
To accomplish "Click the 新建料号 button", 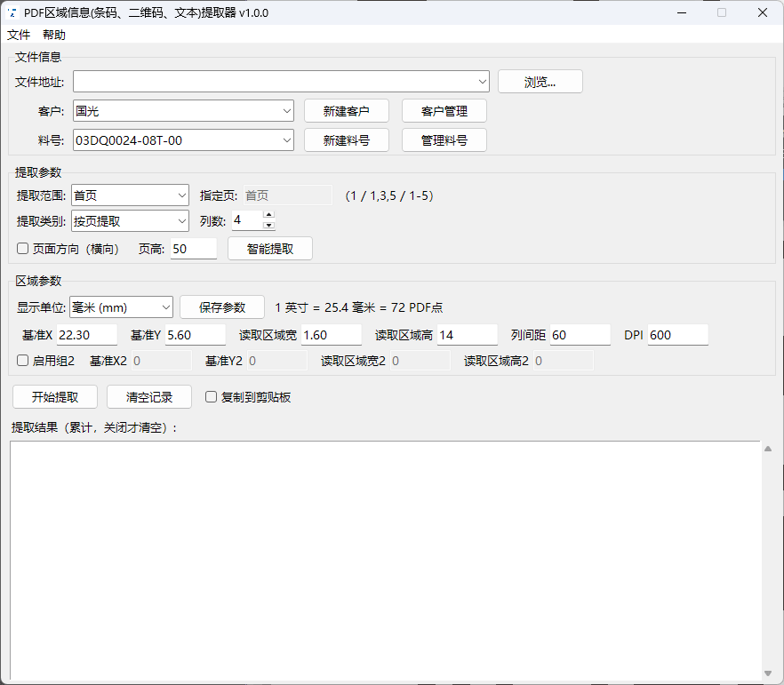I will [347, 140].
